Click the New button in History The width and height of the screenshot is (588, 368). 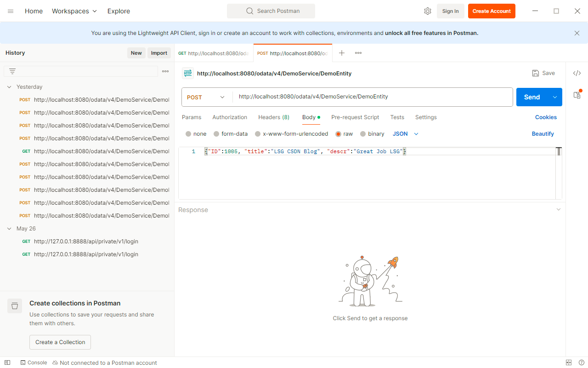(136, 53)
